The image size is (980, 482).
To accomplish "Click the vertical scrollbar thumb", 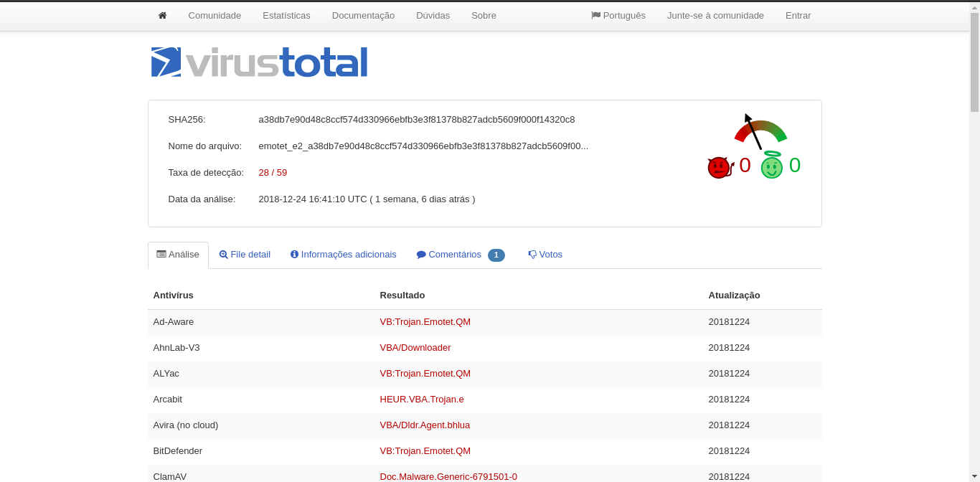I will (974, 61).
